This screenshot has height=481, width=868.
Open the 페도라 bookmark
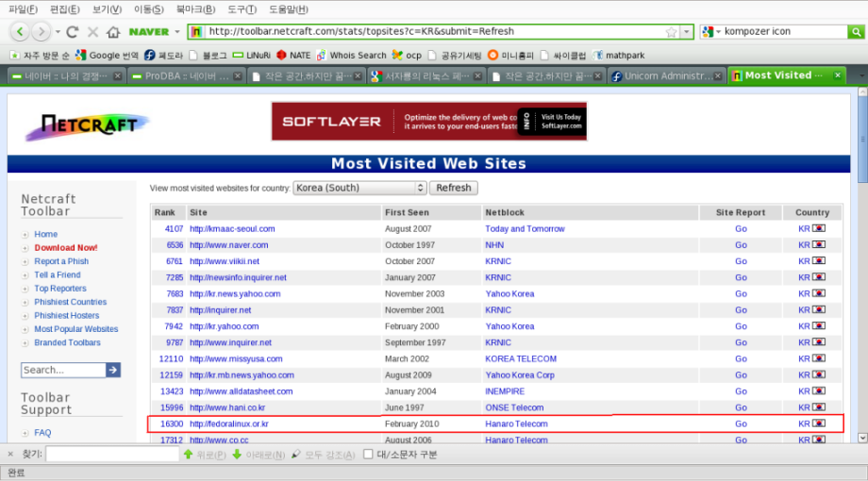(164, 56)
